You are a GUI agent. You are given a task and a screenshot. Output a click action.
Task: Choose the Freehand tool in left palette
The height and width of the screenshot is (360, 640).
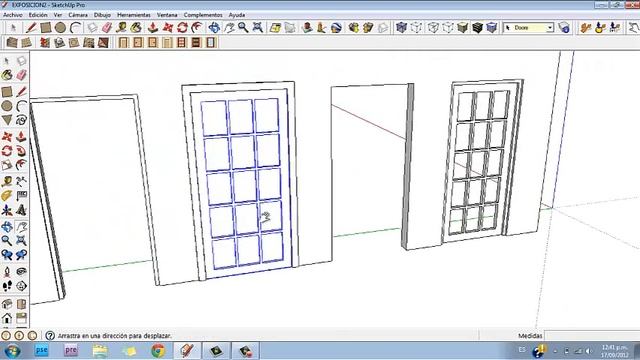click(21, 120)
